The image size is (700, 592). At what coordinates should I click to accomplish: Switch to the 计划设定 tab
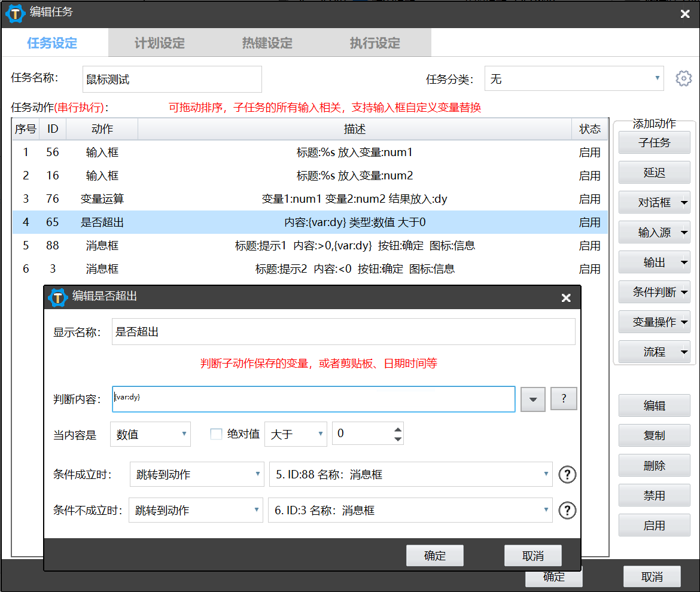160,43
